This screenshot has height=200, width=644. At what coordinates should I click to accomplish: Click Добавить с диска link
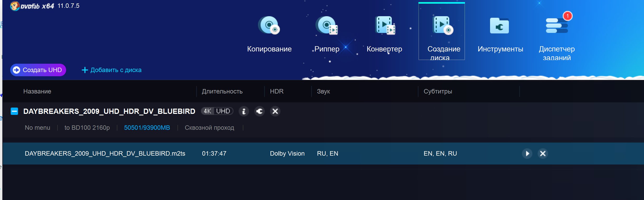[x=112, y=70]
